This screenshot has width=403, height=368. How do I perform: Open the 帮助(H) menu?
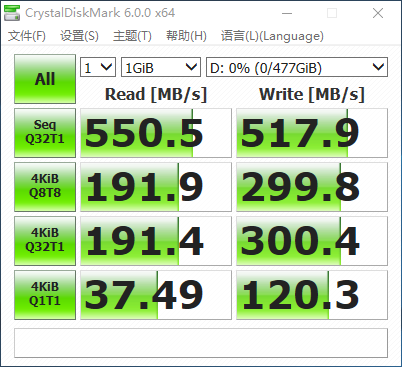[186, 36]
